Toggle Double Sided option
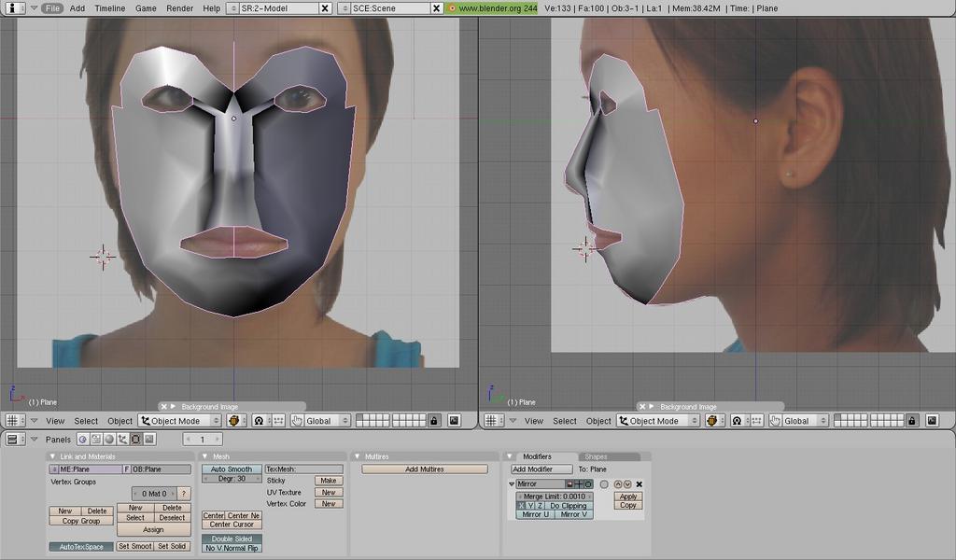Viewport: 956px width, 560px height. click(232, 539)
